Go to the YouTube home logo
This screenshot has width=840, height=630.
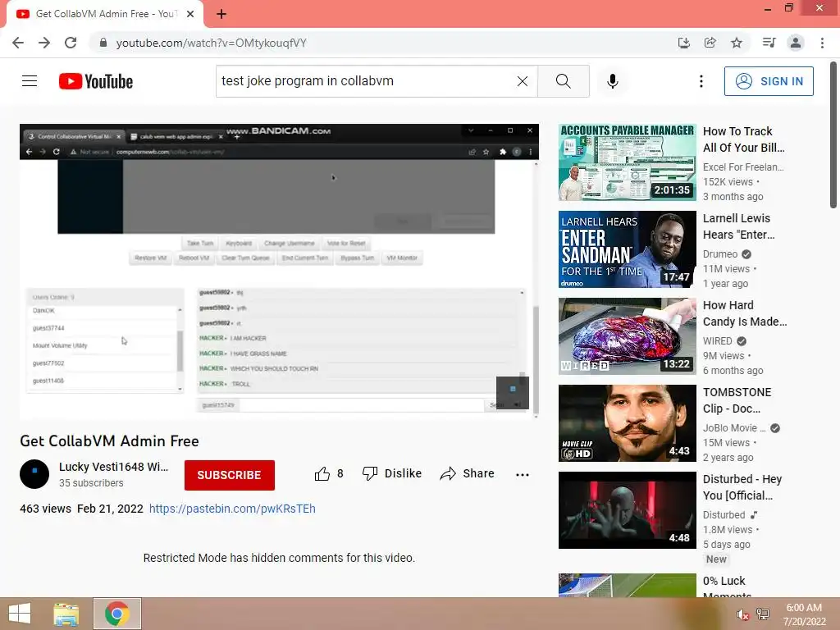click(96, 81)
